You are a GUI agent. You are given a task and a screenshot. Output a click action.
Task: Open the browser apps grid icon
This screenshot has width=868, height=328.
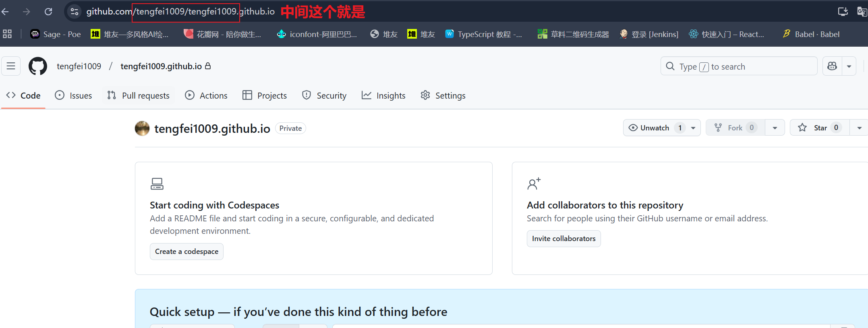[x=7, y=34]
